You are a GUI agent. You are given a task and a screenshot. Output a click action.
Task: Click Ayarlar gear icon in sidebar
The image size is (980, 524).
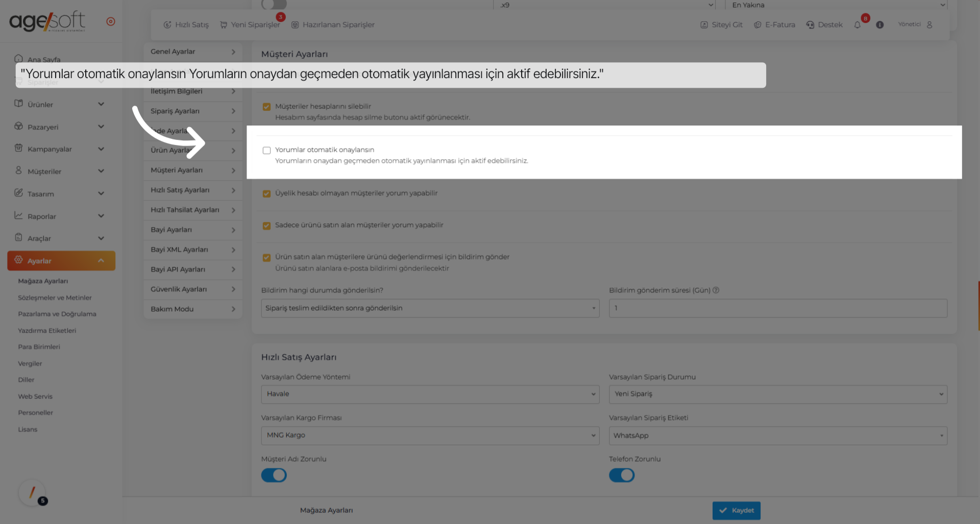point(19,260)
